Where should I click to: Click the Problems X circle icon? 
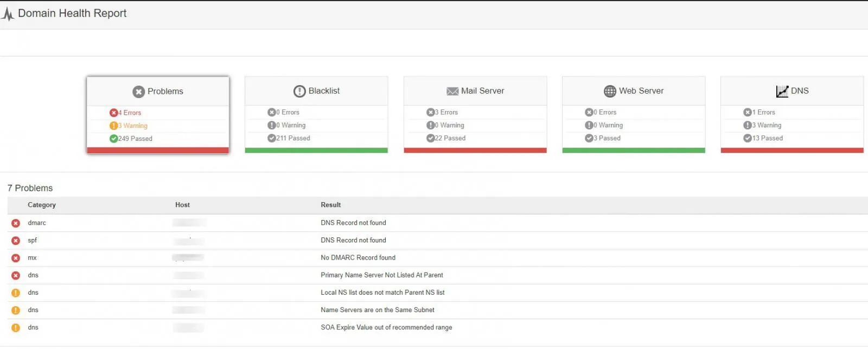pyautogui.click(x=139, y=92)
